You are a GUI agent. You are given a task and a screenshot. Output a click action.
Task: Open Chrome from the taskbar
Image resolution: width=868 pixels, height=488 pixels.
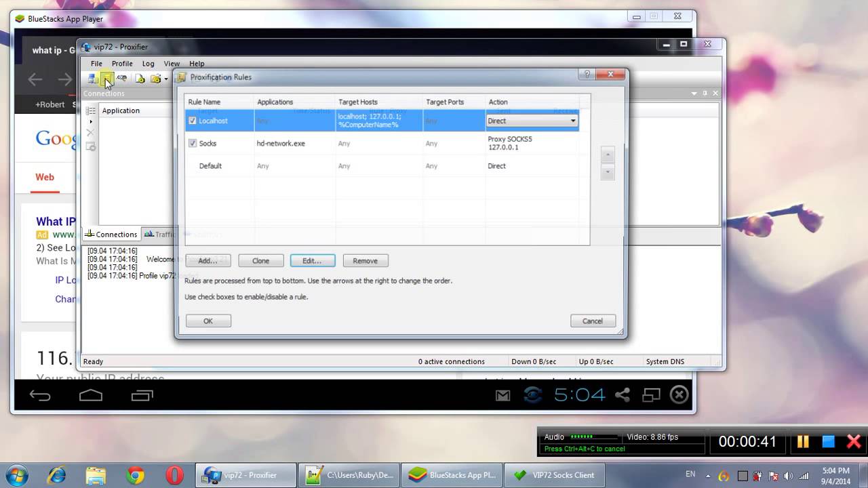(x=135, y=475)
